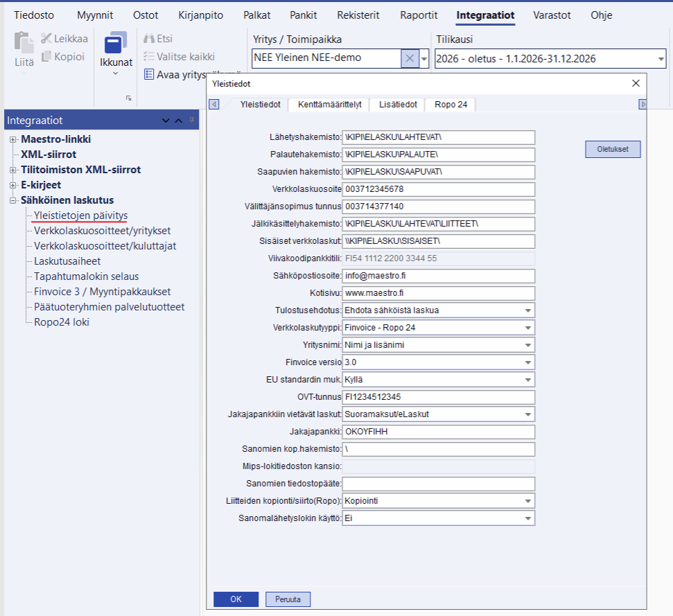
Task: Clear the Yritys / Toimipaikka selection with X
Action: point(410,59)
